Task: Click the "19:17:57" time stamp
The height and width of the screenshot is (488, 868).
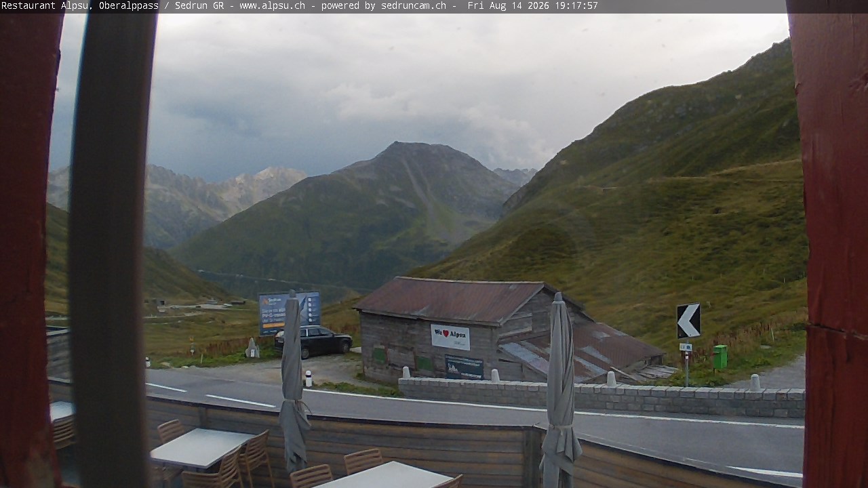Action: pos(576,6)
